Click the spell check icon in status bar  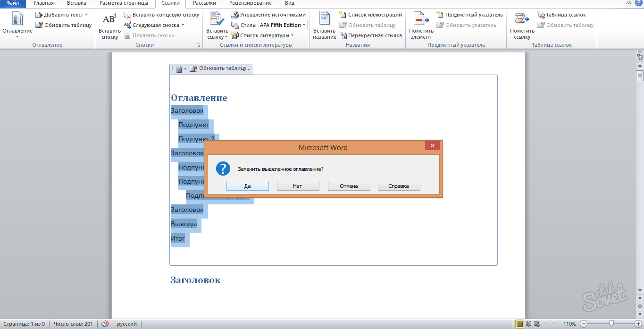[106, 324]
